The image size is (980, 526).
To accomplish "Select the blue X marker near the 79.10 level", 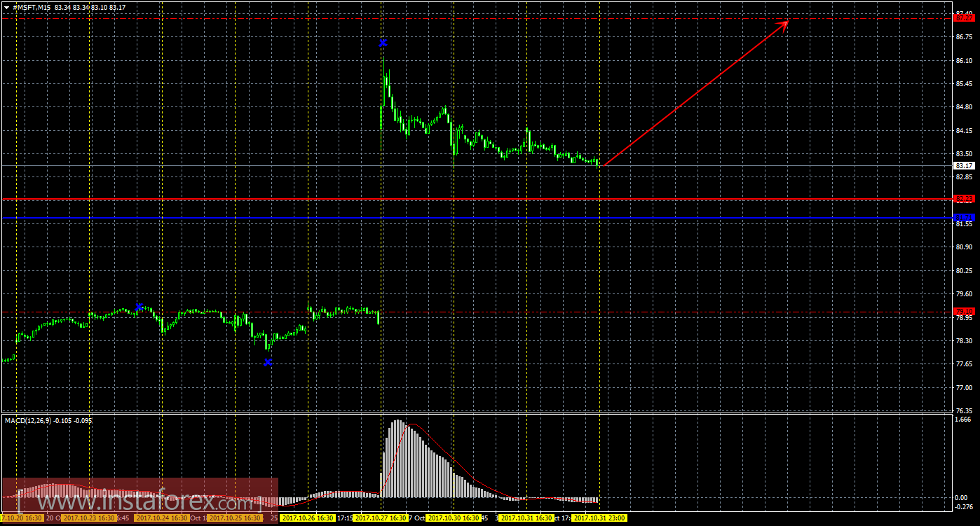I will tap(139, 307).
